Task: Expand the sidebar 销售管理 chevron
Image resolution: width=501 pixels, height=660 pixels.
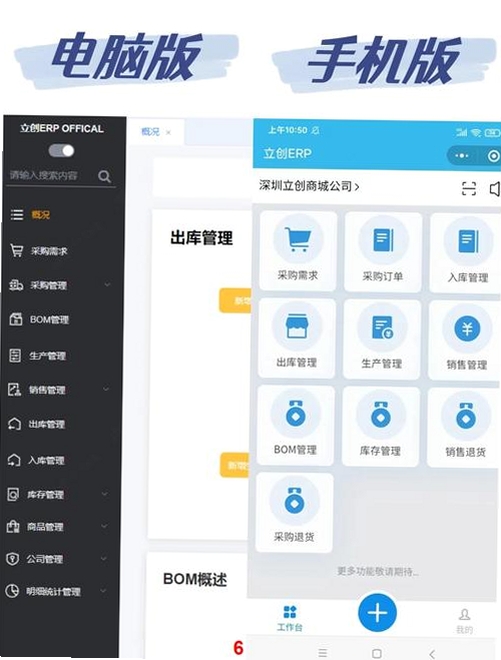Action: 106,389
